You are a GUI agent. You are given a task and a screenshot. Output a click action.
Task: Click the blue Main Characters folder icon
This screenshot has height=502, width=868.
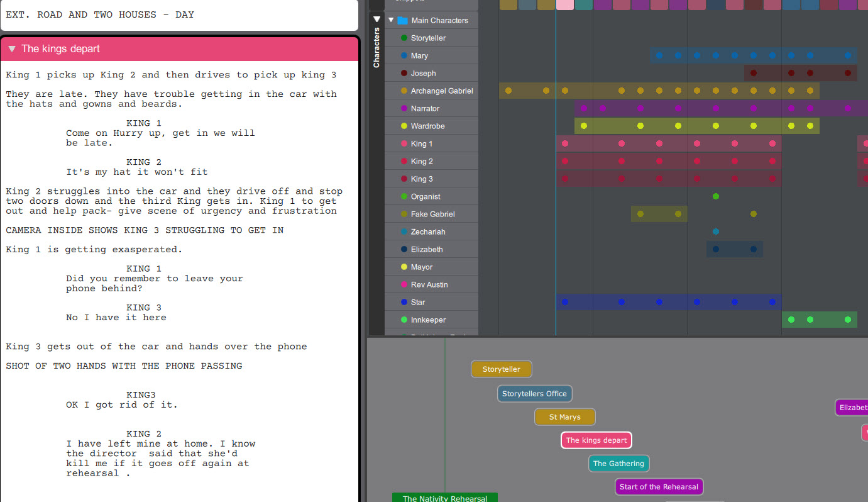point(403,20)
